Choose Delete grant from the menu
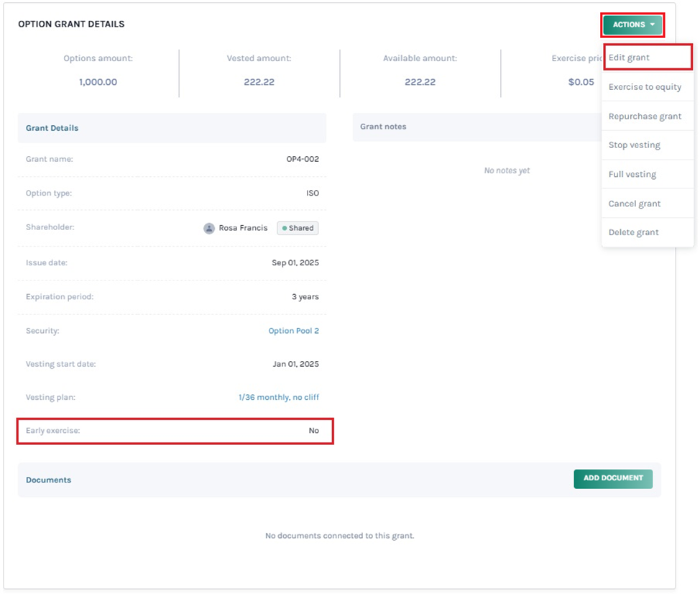The height and width of the screenshot is (594, 700). coord(633,232)
